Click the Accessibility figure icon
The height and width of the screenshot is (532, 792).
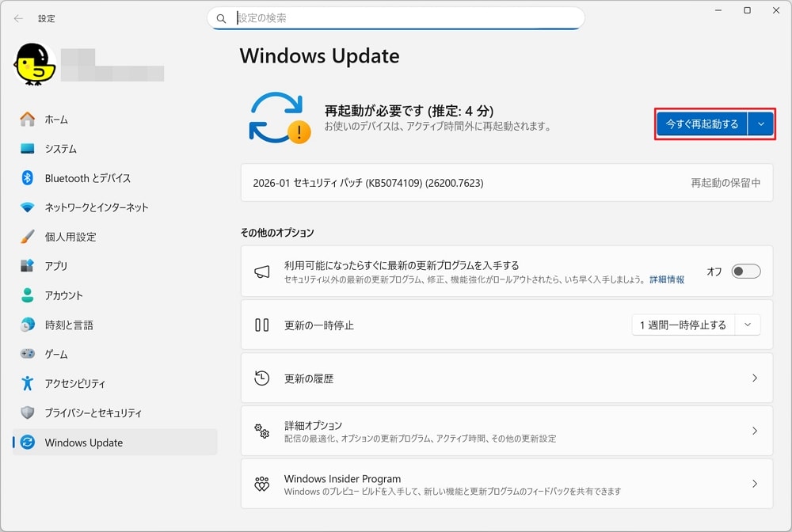tap(28, 383)
